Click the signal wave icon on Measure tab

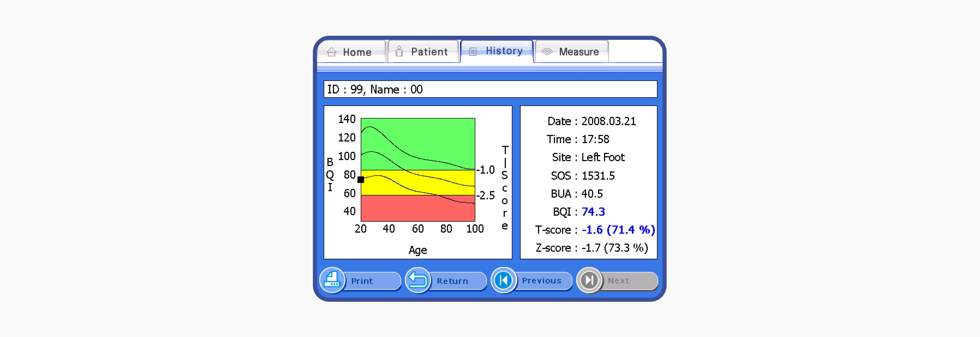pos(547,52)
